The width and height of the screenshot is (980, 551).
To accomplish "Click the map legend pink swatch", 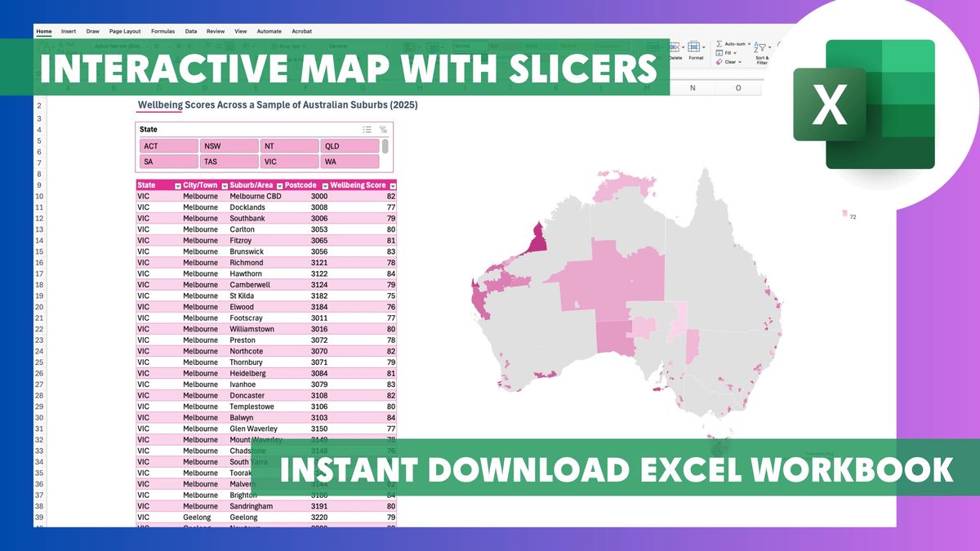I will 844,214.
